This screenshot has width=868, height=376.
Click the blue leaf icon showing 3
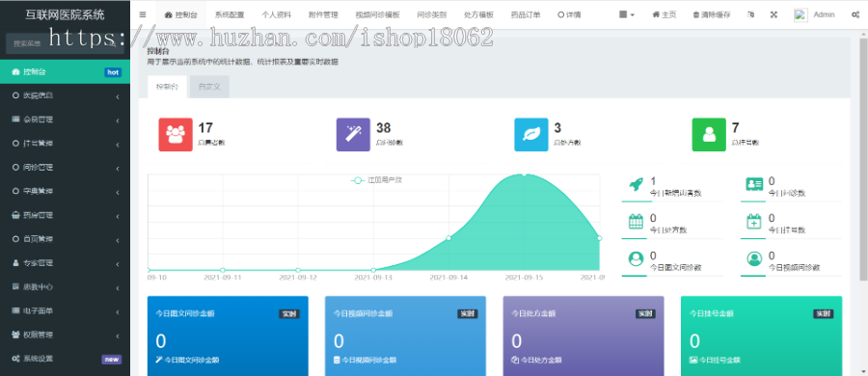click(x=531, y=135)
